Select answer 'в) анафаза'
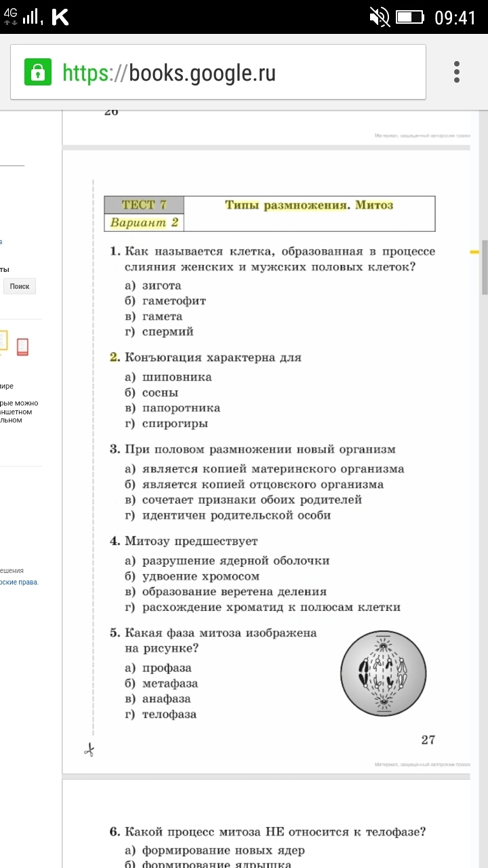The image size is (488, 868). (158, 699)
